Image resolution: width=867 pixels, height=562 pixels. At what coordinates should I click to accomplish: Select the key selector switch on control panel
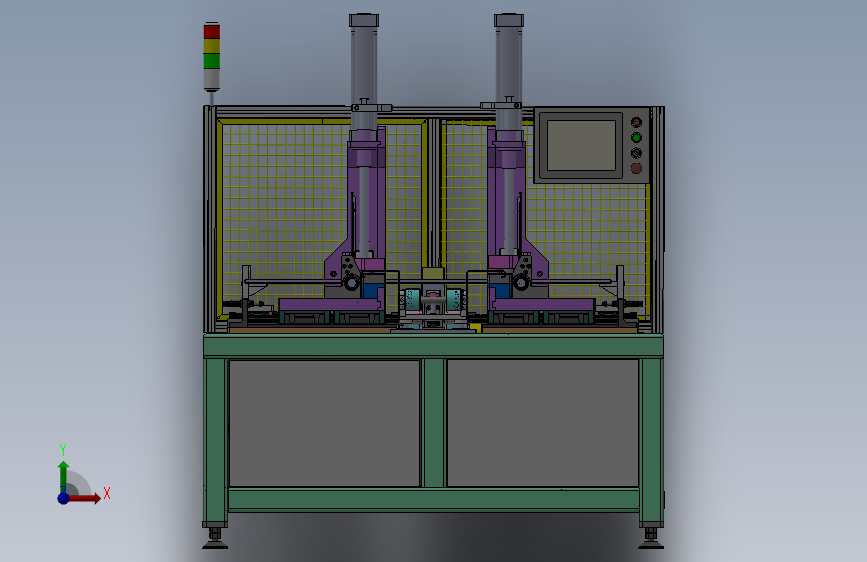[x=636, y=153]
